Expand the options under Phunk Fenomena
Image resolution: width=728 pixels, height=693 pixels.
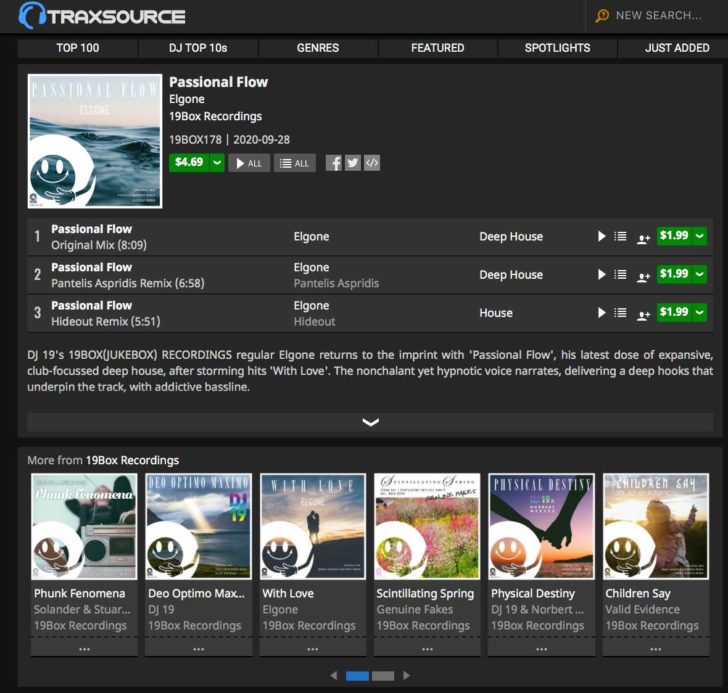[x=84, y=648]
